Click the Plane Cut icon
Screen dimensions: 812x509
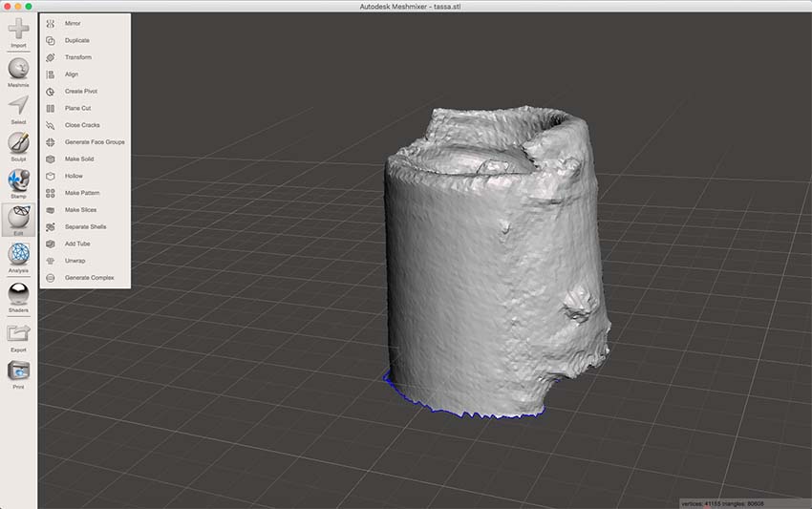coord(51,108)
